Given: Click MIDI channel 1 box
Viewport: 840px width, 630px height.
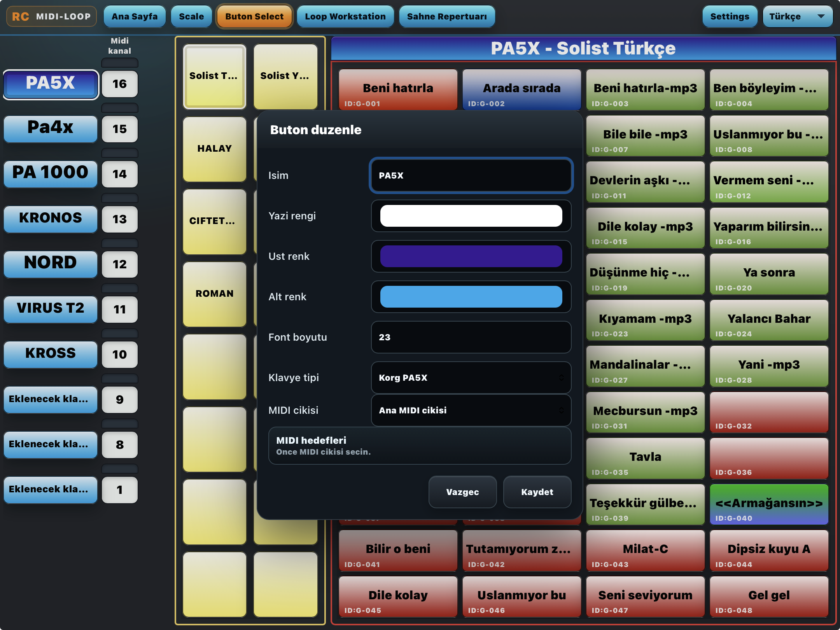Looking at the screenshot, I should (120, 490).
